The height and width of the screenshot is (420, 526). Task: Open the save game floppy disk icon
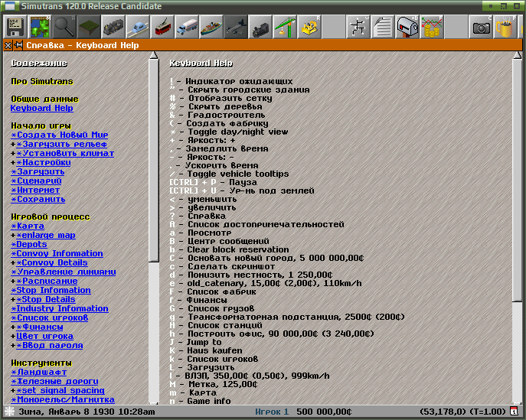click(x=15, y=27)
